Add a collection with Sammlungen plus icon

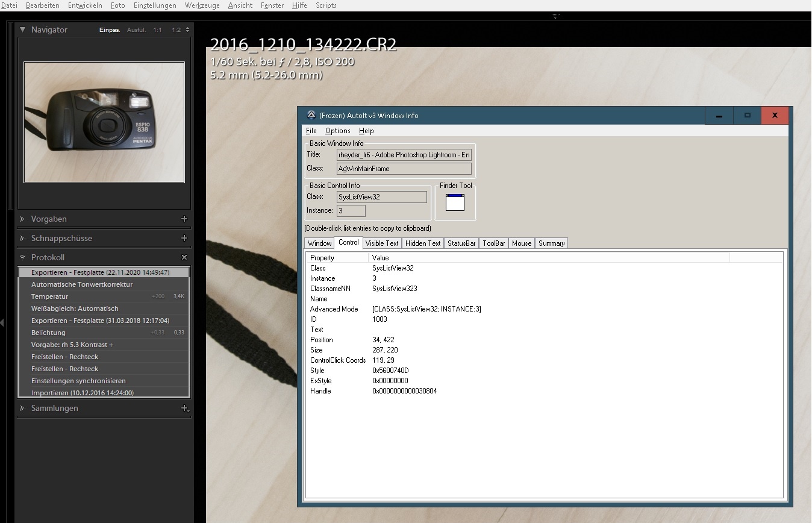click(x=185, y=408)
